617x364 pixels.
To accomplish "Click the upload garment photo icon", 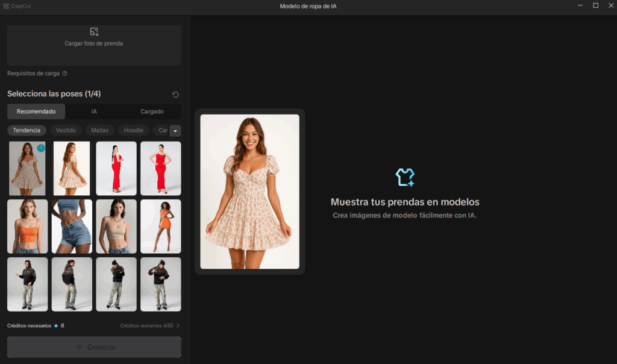I will coord(94,32).
